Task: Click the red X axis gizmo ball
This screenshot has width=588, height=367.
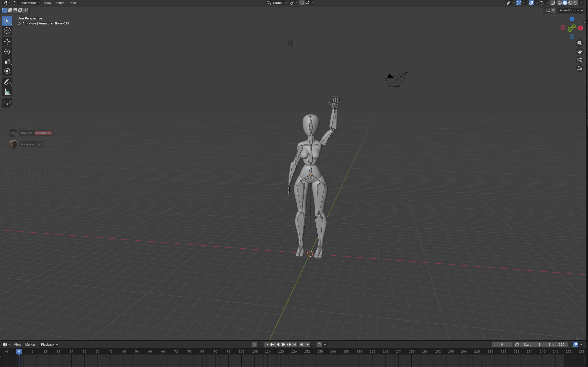Action: pyautogui.click(x=580, y=28)
